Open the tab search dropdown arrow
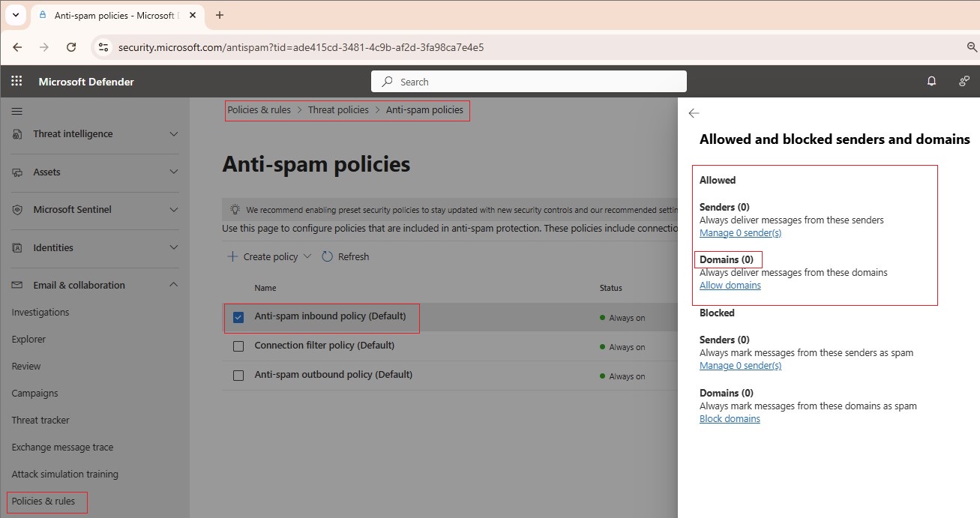The width and height of the screenshot is (980, 518). point(14,15)
